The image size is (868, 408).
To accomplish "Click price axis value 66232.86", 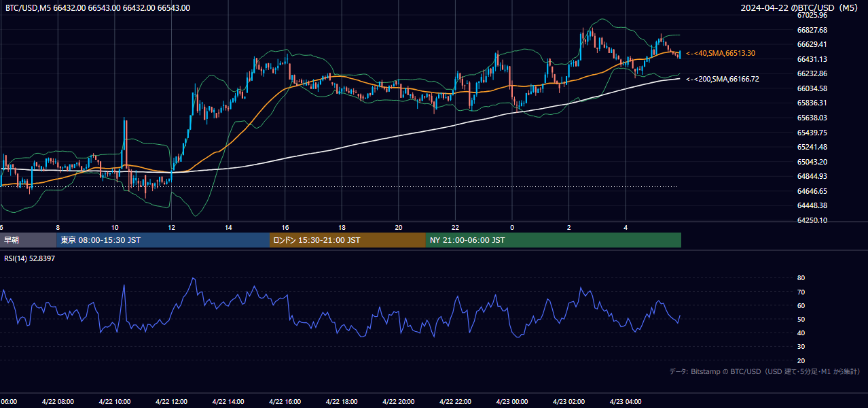I will [x=812, y=73].
